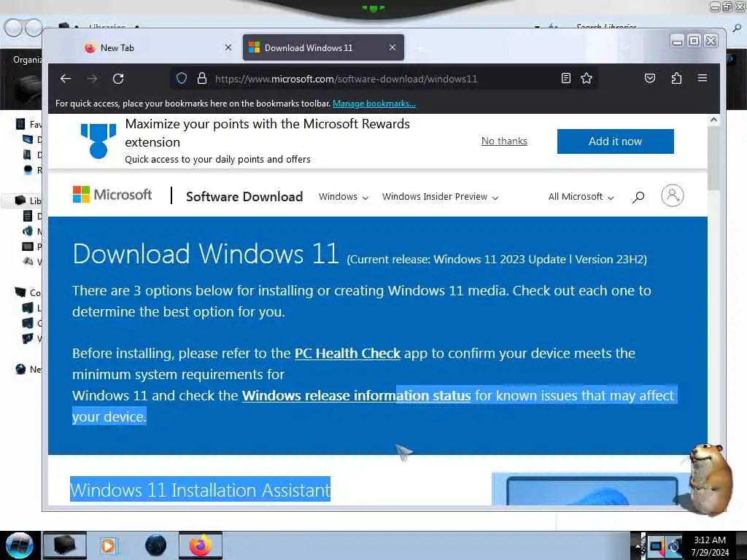Screen dimensions: 747x560
Task: Click the taskbar clock showing 3:12 AM
Action: [710, 545]
